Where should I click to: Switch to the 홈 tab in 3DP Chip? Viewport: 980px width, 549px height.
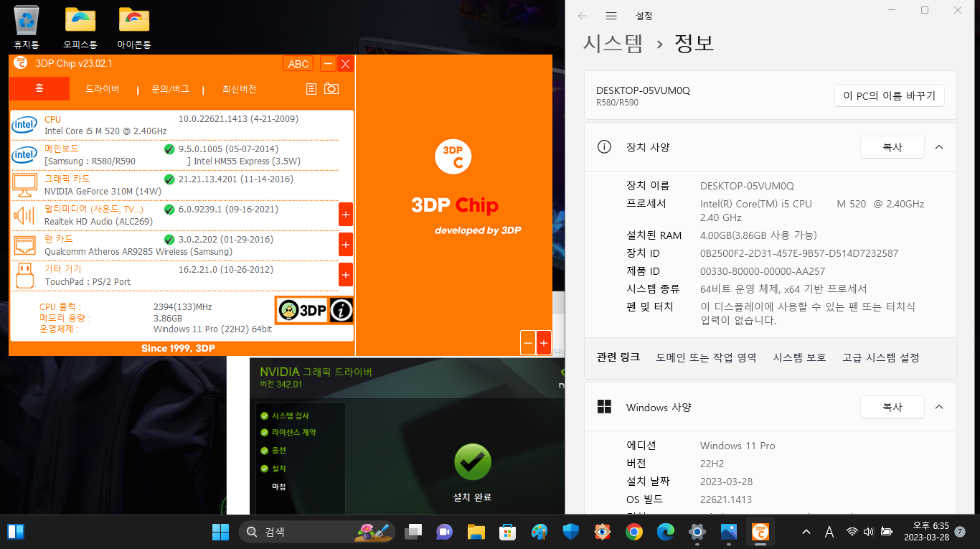(39, 88)
